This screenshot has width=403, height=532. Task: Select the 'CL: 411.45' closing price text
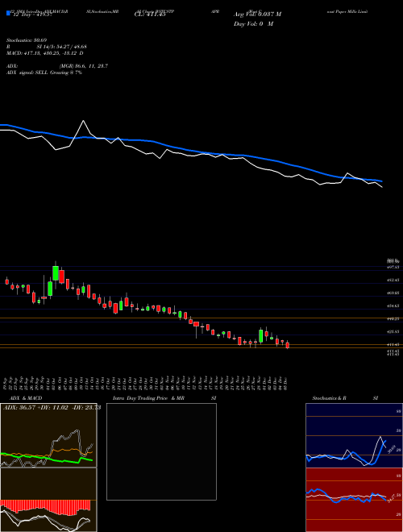click(x=150, y=15)
